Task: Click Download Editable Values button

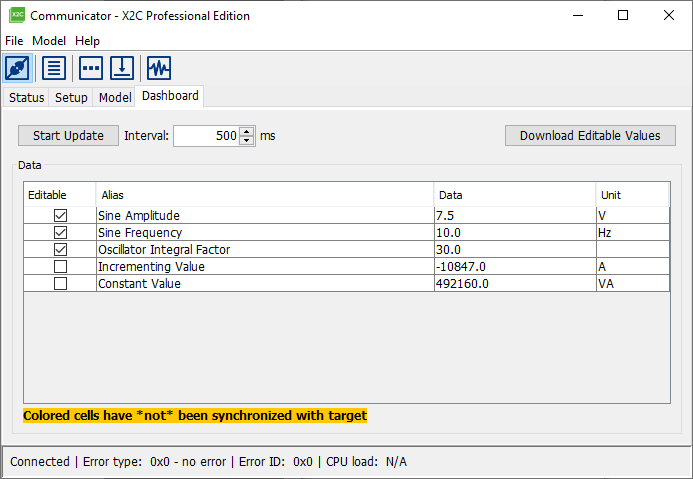Action: pos(590,136)
